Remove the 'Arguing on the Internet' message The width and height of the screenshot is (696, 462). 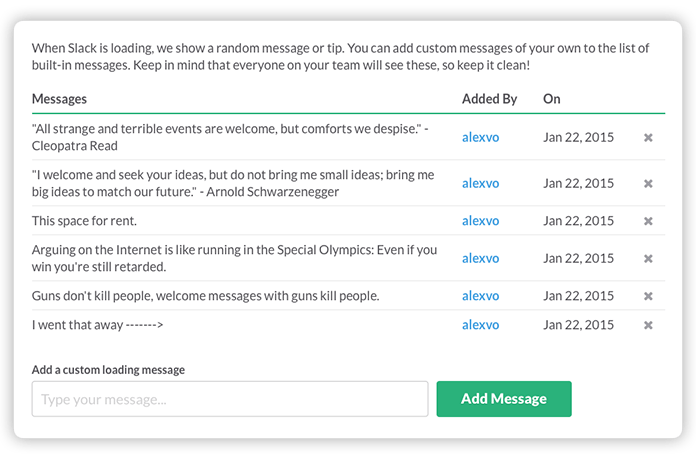click(648, 258)
